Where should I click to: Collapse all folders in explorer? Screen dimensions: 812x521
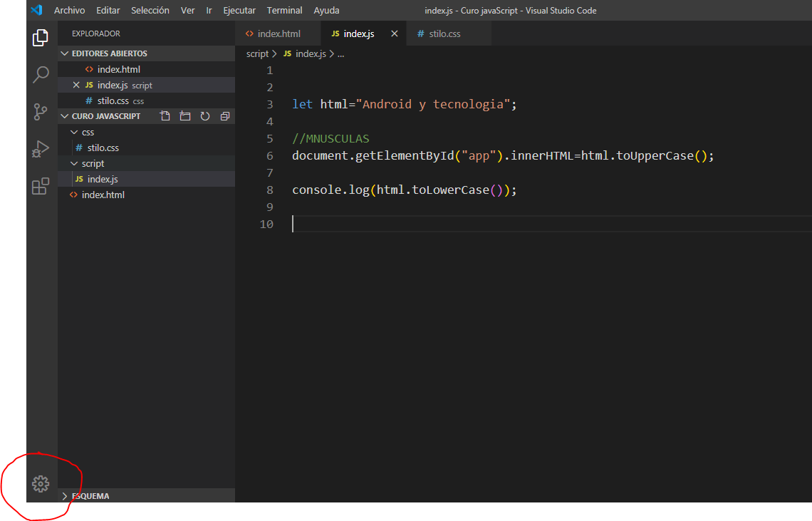tap(225, 116)
